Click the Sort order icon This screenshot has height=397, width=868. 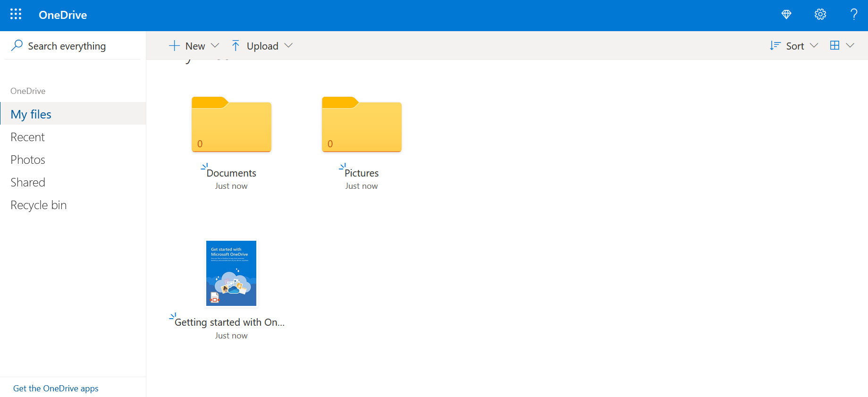775,46
